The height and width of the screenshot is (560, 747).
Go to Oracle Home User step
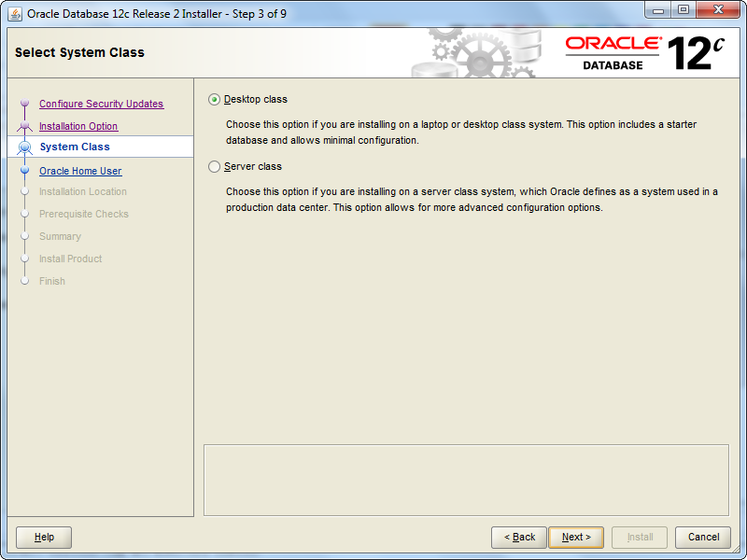click(80, 171)
